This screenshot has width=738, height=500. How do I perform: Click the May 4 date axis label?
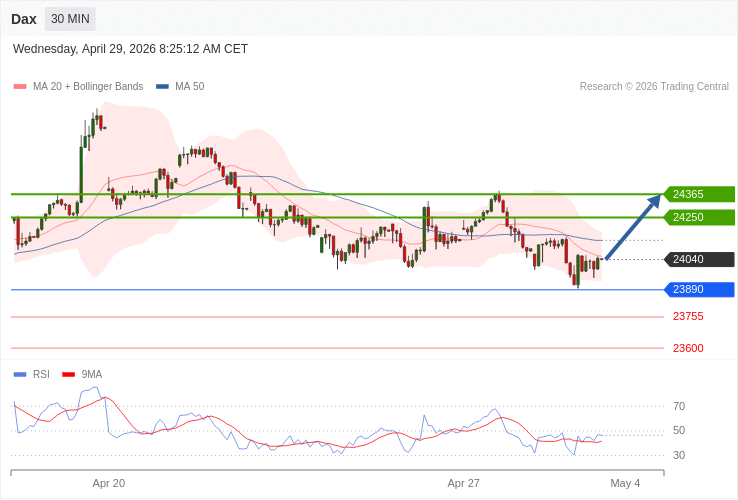pos(625,483)
